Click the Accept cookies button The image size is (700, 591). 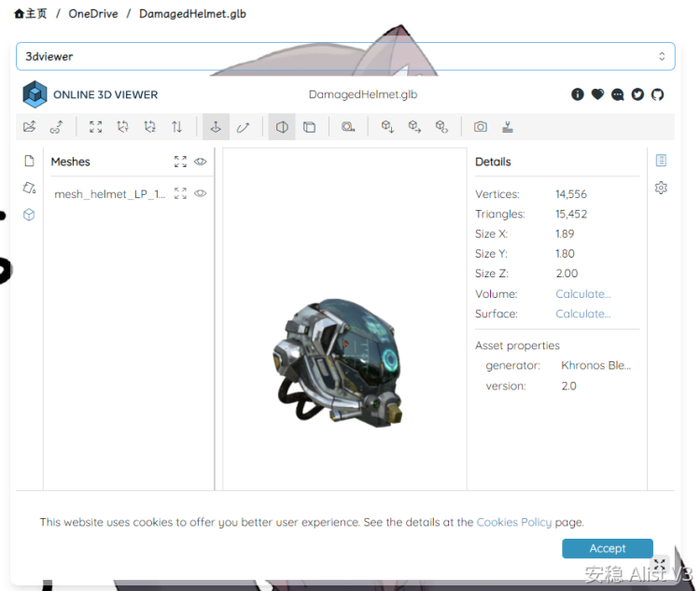(608, 548)
